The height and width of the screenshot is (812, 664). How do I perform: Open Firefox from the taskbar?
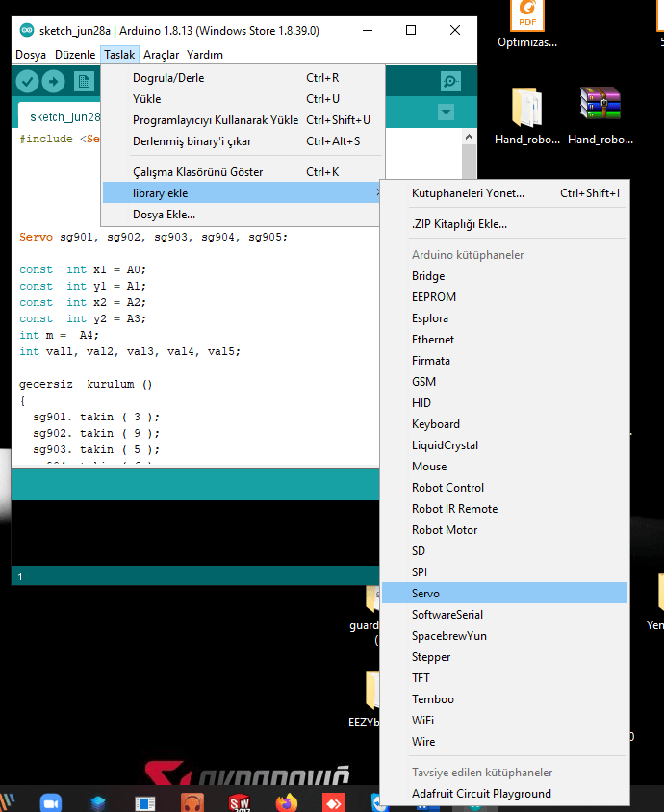click(x=286, y=801)
